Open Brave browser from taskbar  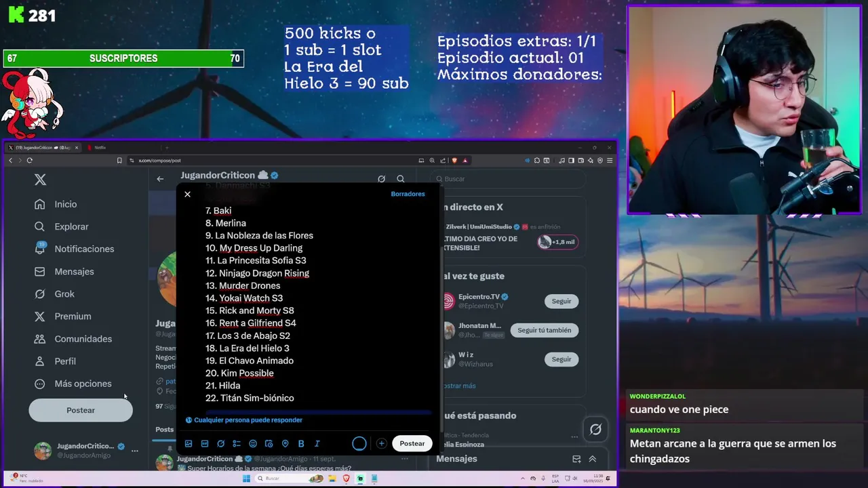pyautogui.click(x=347, y=479)
